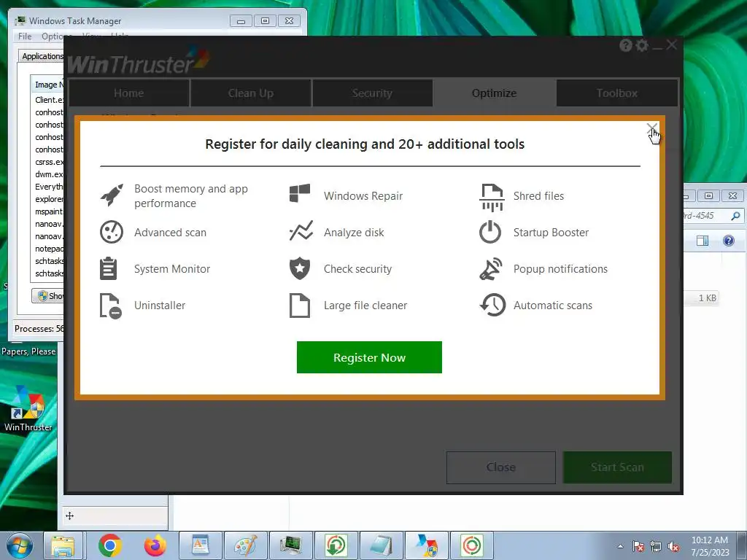Click the 'Shred files' label

pos(538,195)
